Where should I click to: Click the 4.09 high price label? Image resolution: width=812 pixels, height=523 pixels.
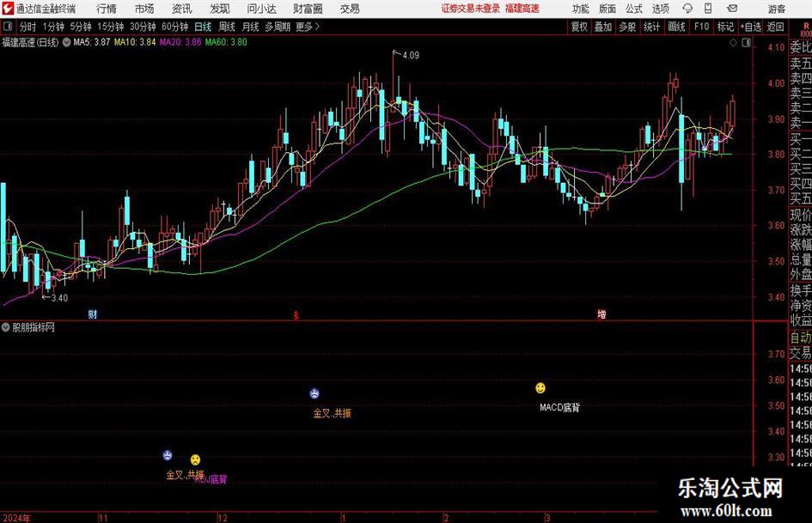411,56
